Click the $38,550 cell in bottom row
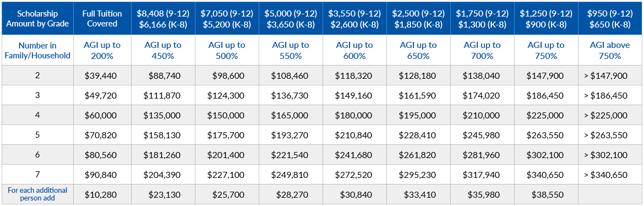 pyautogui.click(x=545, y=194)
